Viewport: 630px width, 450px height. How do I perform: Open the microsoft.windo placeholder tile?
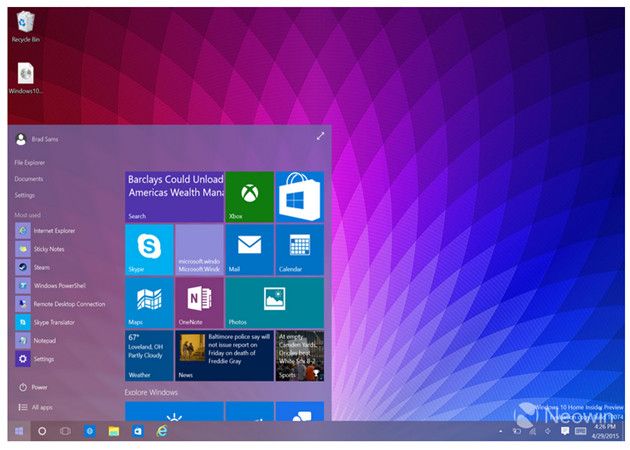[x=199, y=250]
